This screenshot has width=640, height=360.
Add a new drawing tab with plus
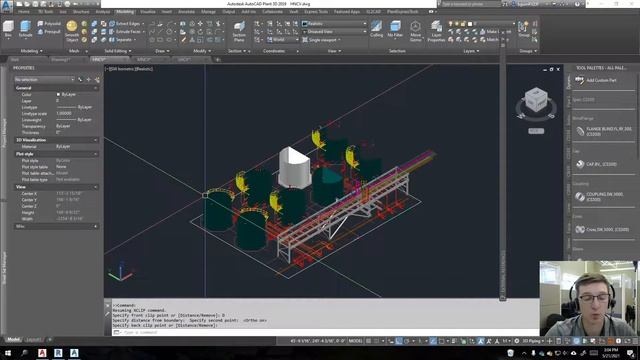tap(218, 60)
